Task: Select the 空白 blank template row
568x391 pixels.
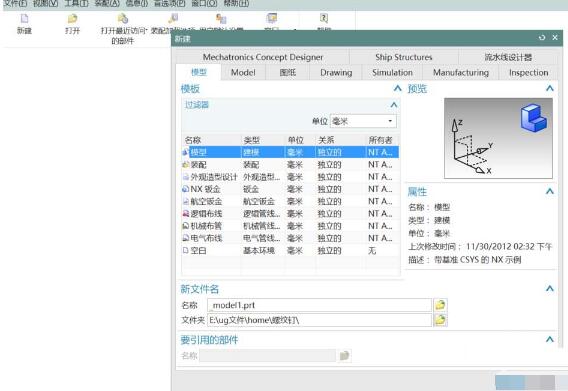Action: click(290, 250)
